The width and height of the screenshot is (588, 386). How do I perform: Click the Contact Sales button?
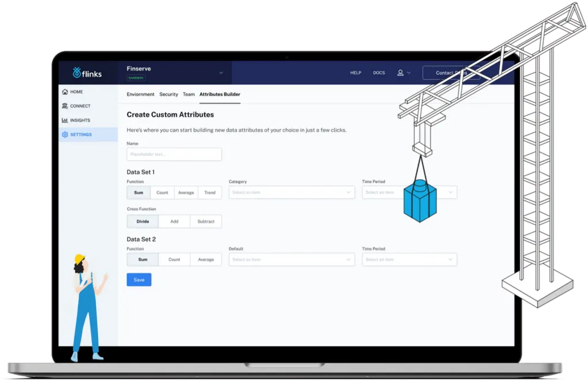pos(453,72)
